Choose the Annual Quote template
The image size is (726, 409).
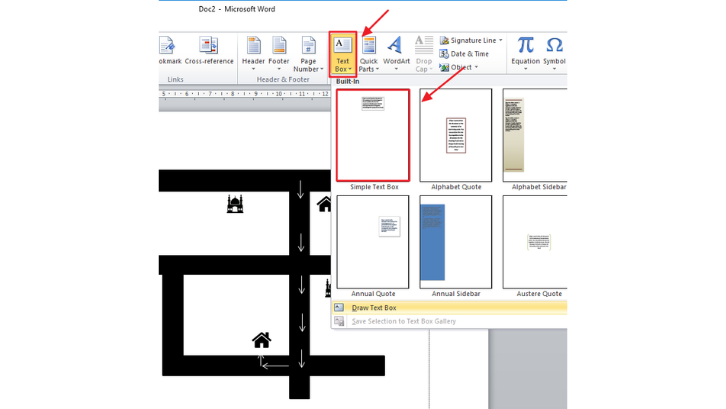click(373, 242)
